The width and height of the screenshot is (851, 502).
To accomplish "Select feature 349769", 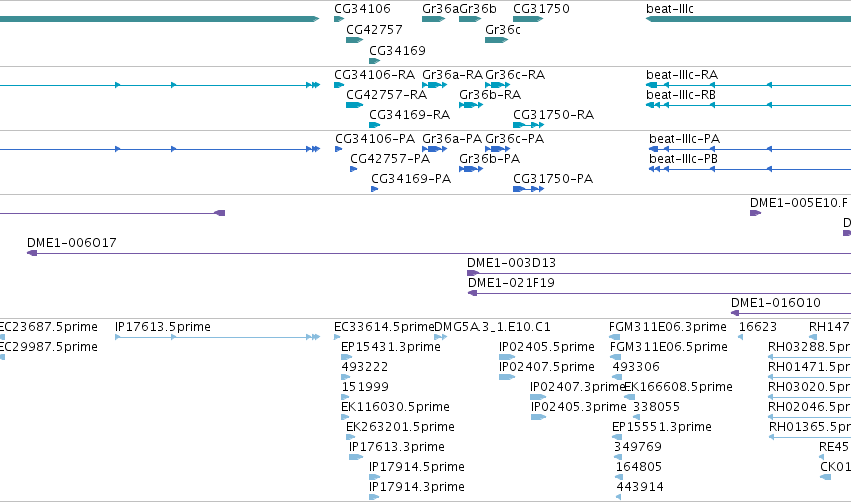I will point(638,448).
